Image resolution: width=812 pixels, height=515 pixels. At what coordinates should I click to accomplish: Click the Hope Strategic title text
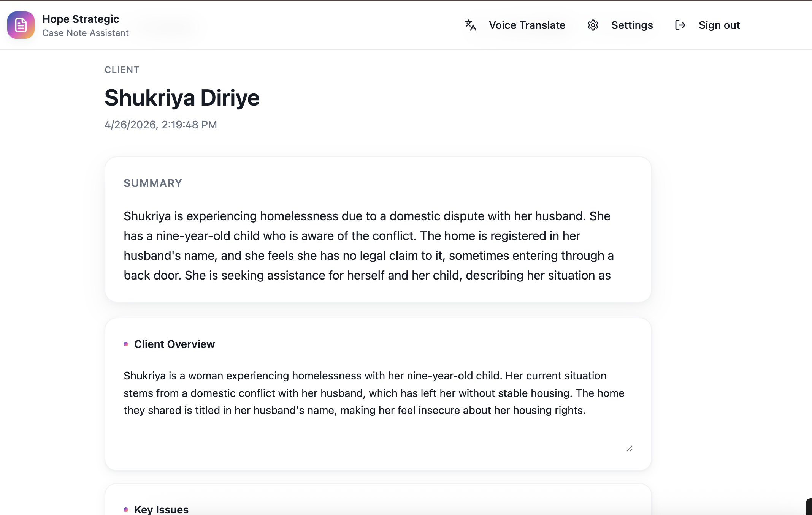(81, 19)
